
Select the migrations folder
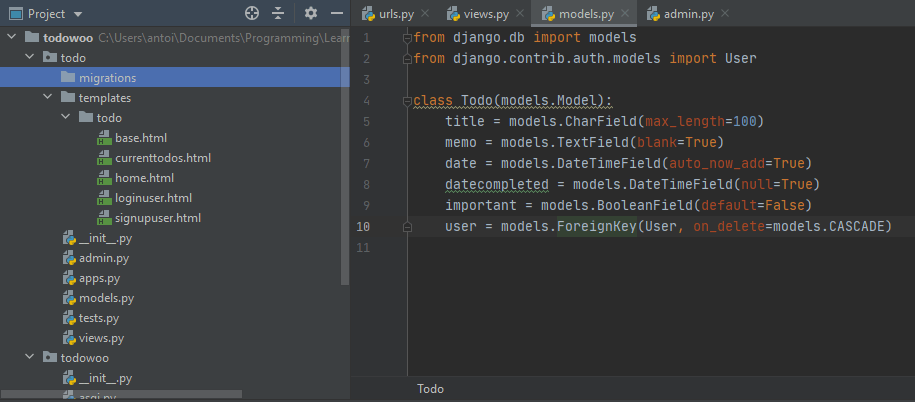(174, 78)
